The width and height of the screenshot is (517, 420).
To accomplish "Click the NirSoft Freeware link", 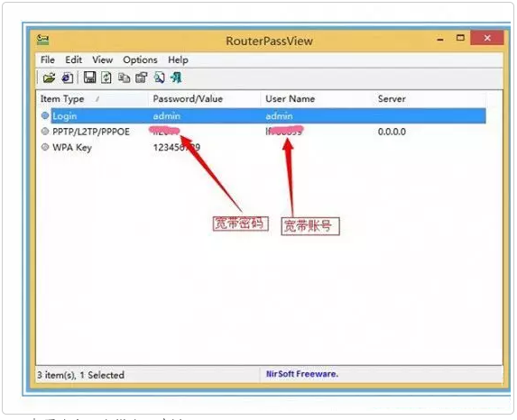I will coord(302,374).
